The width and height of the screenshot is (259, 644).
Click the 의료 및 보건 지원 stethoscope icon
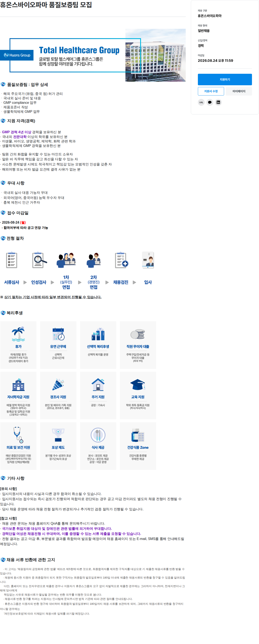pyautogui.click(x=18, y=435)
